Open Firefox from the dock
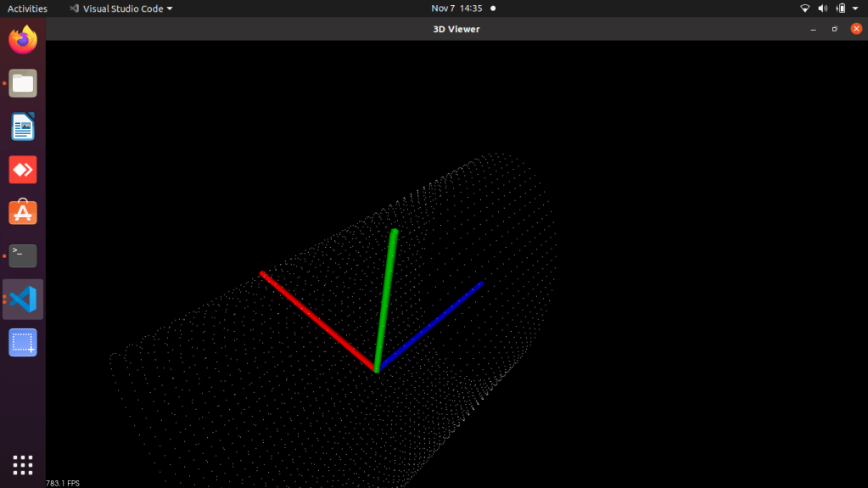The height and width of the screenshot is (488, 868). pyautogui.click(x=23, y=40)
